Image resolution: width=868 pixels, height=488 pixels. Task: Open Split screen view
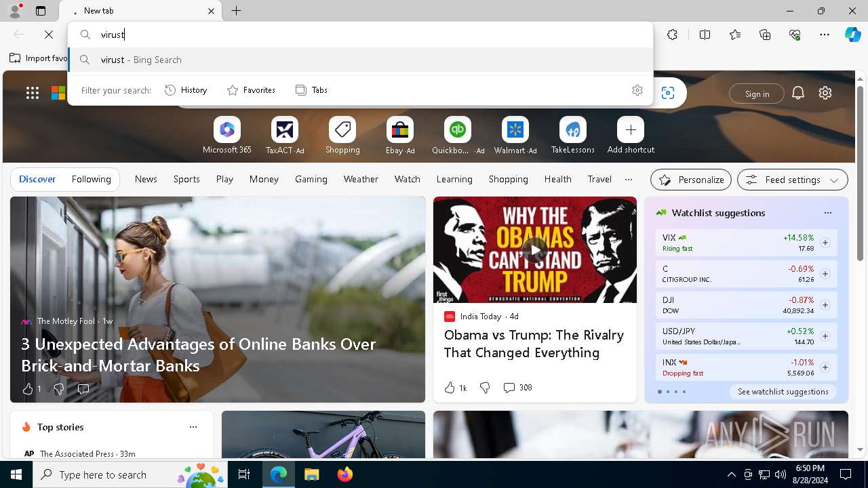(x=705, y=35)
